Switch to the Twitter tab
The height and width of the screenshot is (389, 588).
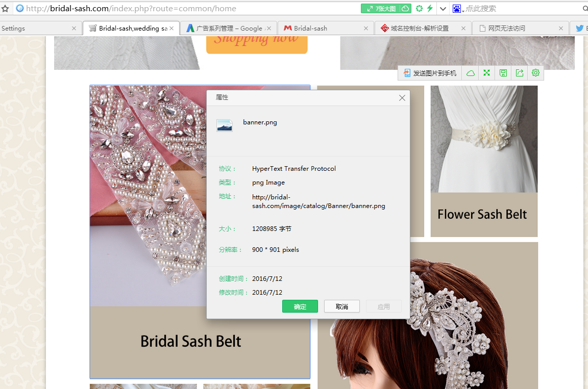(579, 29)
